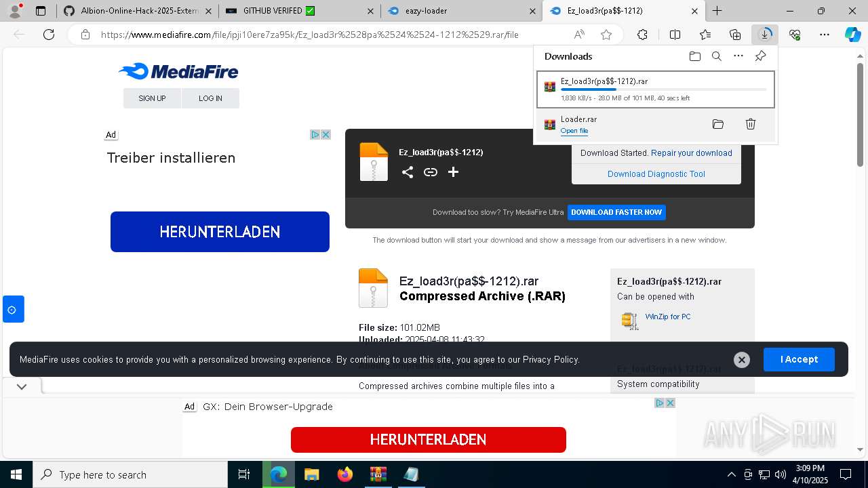This screenshot has height=488, width=868.
Task: Open the WinZip for PC link
Action: click(x=668, y=317)
